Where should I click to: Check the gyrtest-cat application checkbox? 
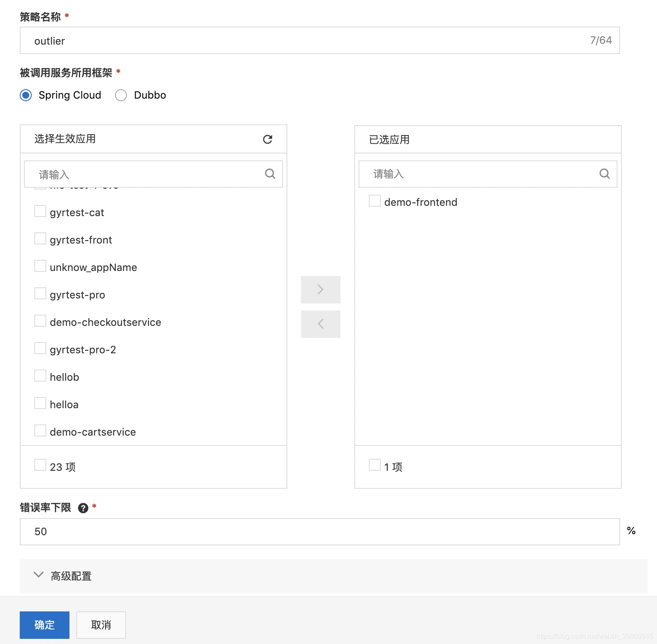[x=40, y=211]
